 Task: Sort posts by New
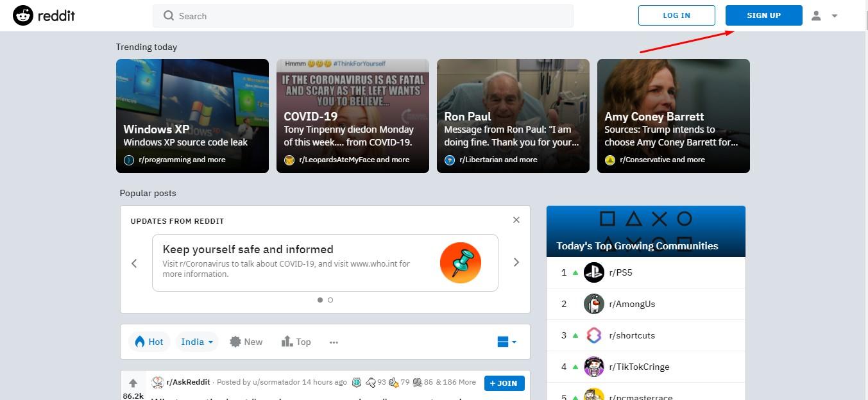[246, 342]
